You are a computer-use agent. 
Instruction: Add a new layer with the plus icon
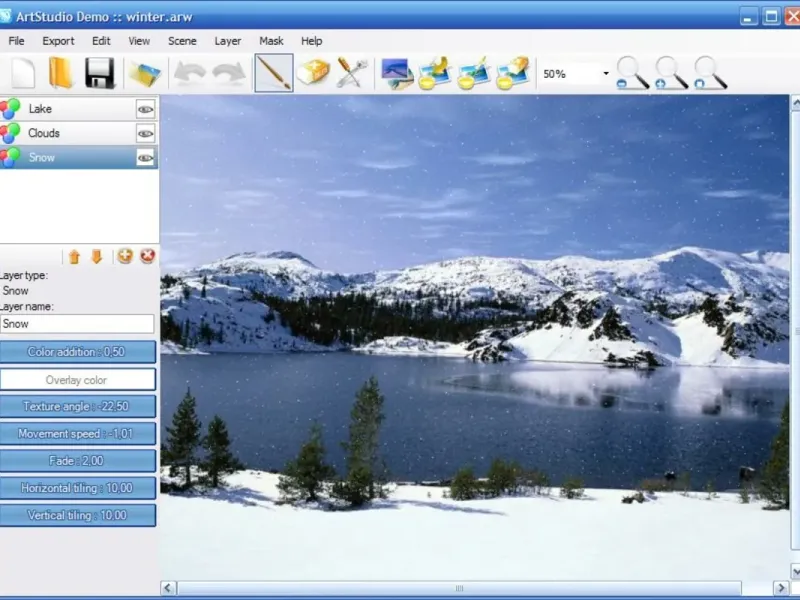[x=125, y=256]
